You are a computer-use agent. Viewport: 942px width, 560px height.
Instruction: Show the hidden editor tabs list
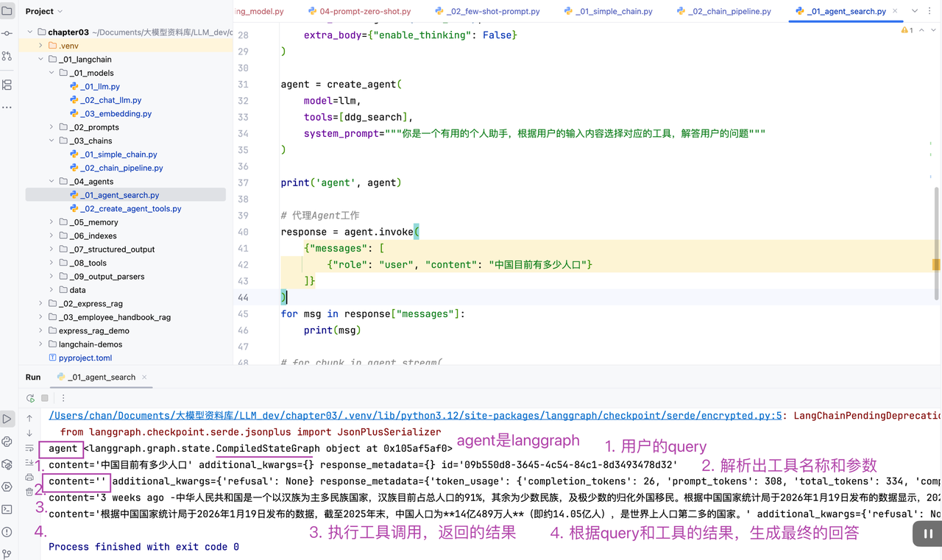point(915,11)
